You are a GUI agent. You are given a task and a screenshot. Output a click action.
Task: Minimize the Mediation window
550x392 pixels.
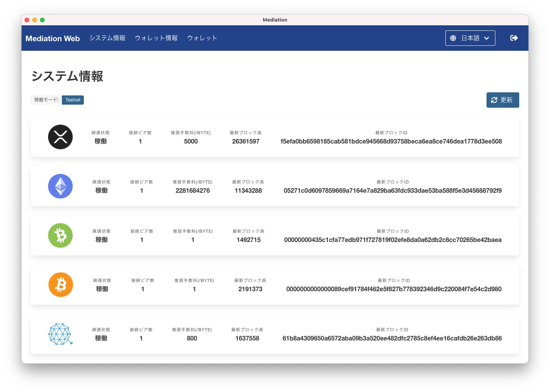point(35,20)
